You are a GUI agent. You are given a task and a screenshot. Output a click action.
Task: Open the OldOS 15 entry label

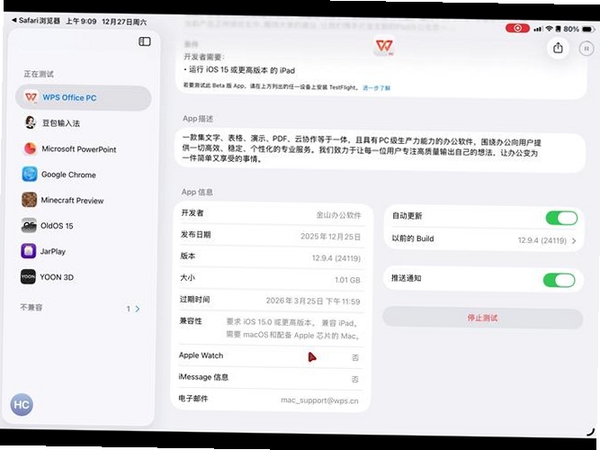(x=57, y=226)
